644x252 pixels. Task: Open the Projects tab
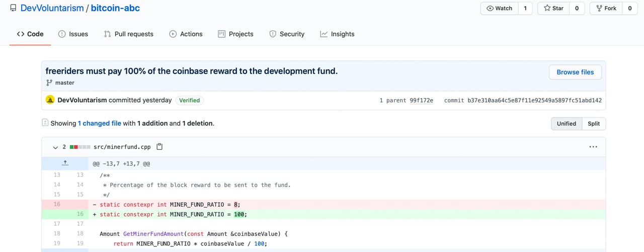click(x=235, y=34)
